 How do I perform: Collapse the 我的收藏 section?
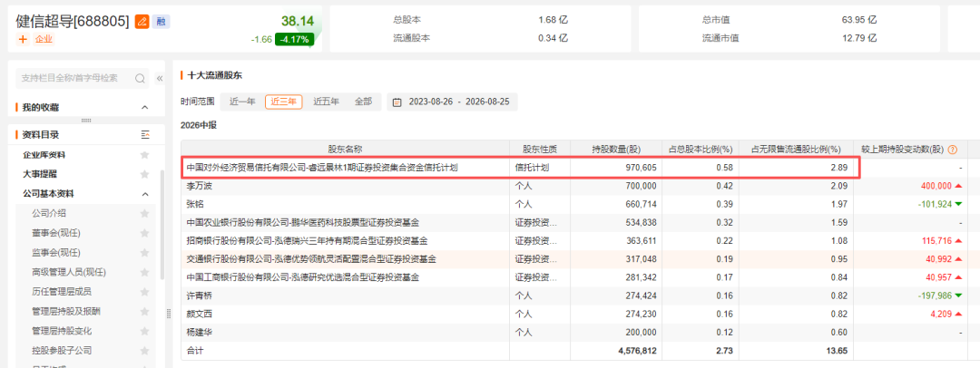point(145,108)
